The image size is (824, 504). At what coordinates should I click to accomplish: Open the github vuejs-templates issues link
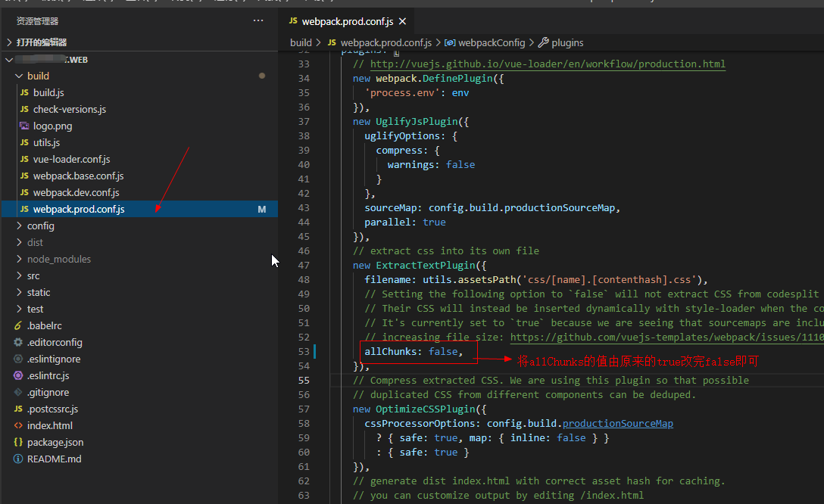(667, 337)
